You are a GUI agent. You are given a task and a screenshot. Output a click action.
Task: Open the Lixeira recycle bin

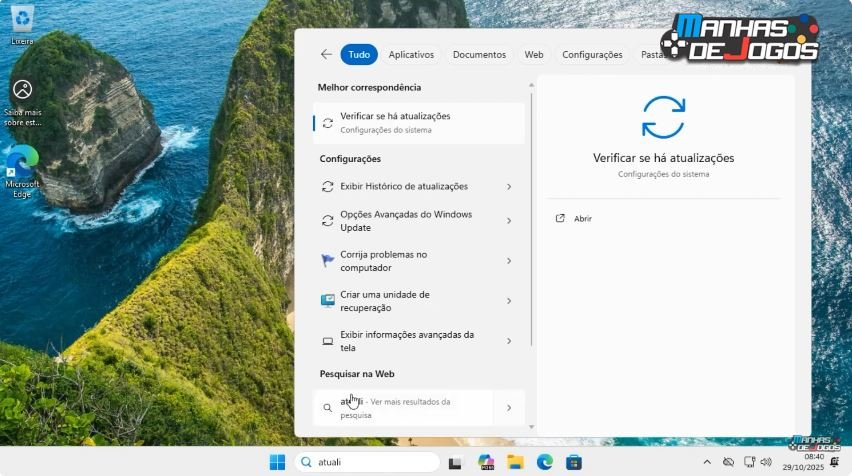(22, 18)
